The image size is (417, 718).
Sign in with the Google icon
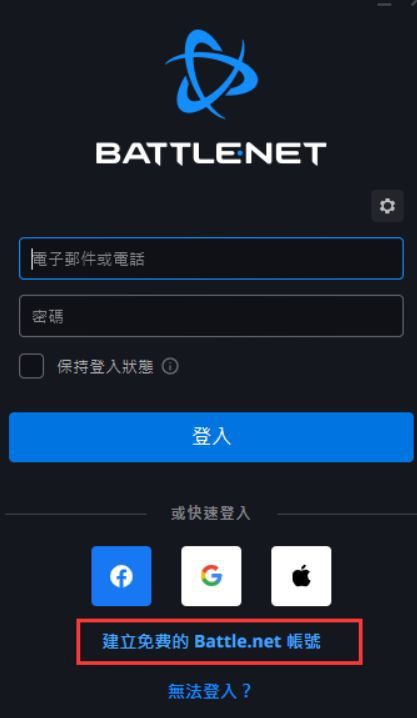211,576
